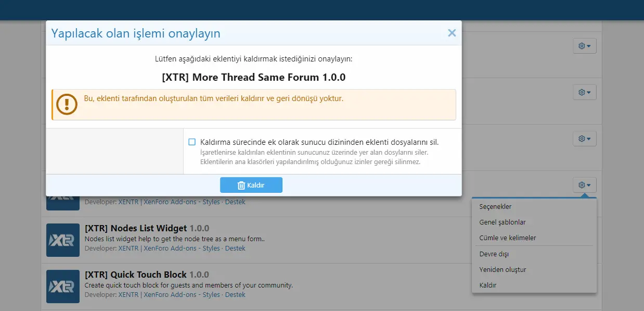
Task: Choose Yeniden oluştur menu entry
Action: [x=534, y=269]
